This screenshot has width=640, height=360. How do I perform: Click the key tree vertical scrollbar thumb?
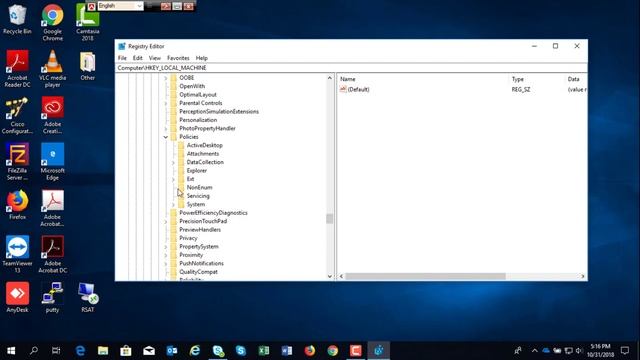click(329, 219)
